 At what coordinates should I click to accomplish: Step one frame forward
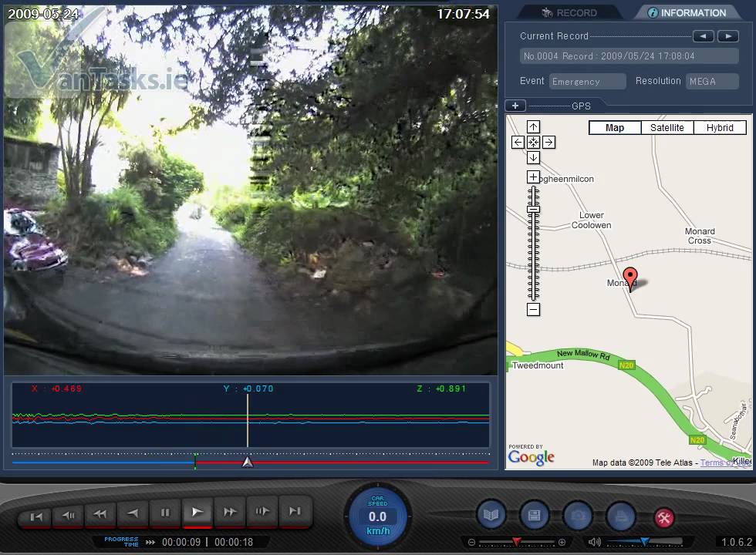click(262, 511)
